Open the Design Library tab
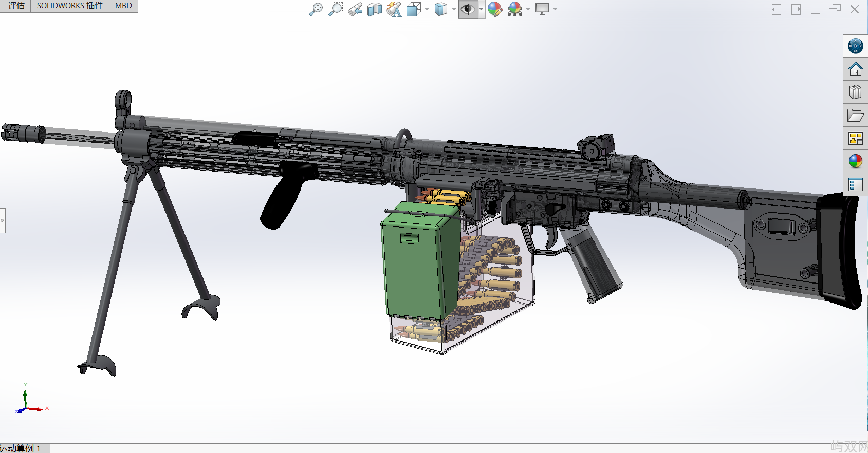The width and height of the screenshot is (868, 453). pyautogui.click(x=856, y=92)
